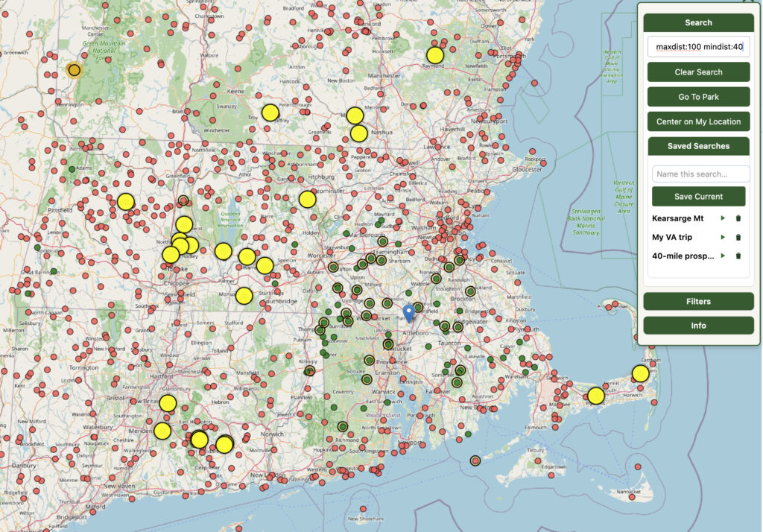
Task: Run the 40-mile prospects saved search
Action: 721,256
